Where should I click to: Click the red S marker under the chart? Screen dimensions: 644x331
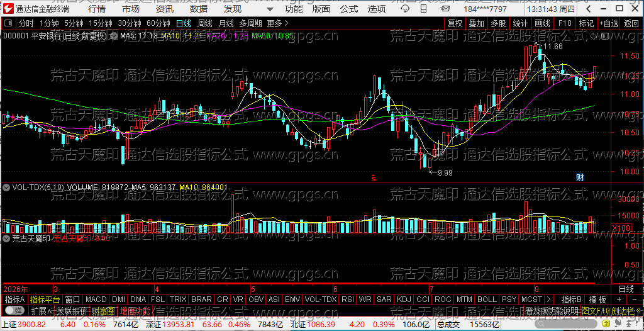pyautogui.click(x=374, y=178)
